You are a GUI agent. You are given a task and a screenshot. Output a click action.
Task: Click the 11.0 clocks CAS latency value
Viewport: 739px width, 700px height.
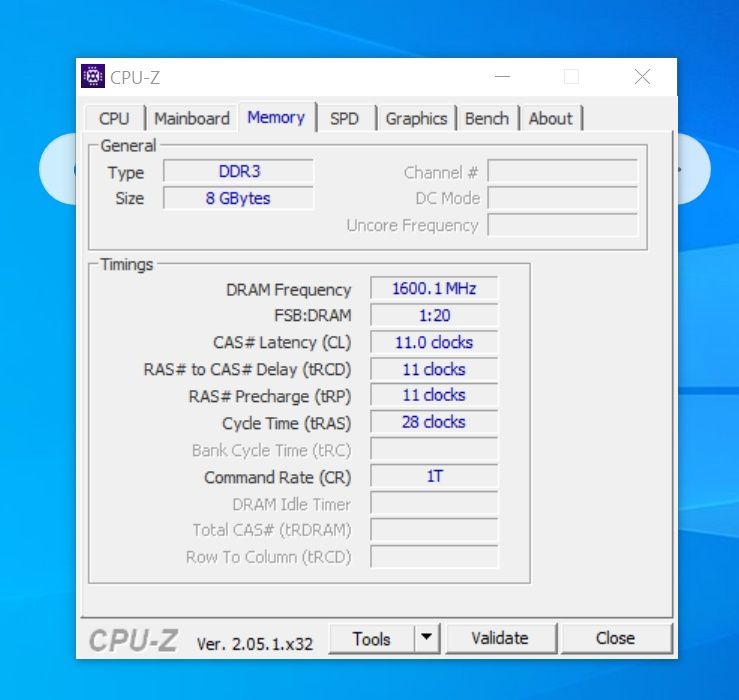click(x=434, y=342)
